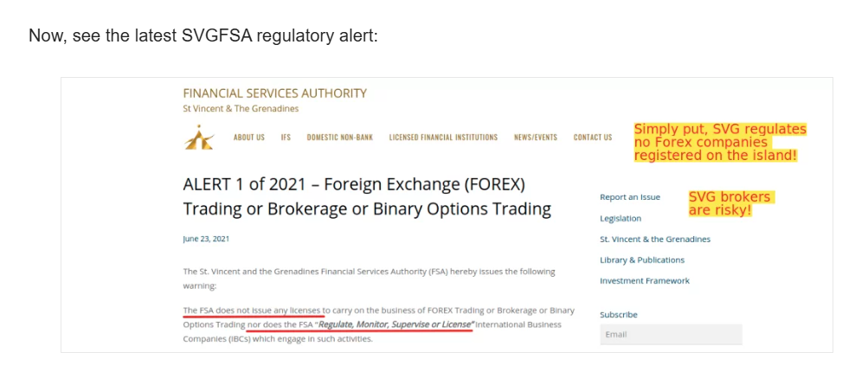Click the FSA golden star logo
The width and height of the screenshot is (868, 365).
click(199, 138)
